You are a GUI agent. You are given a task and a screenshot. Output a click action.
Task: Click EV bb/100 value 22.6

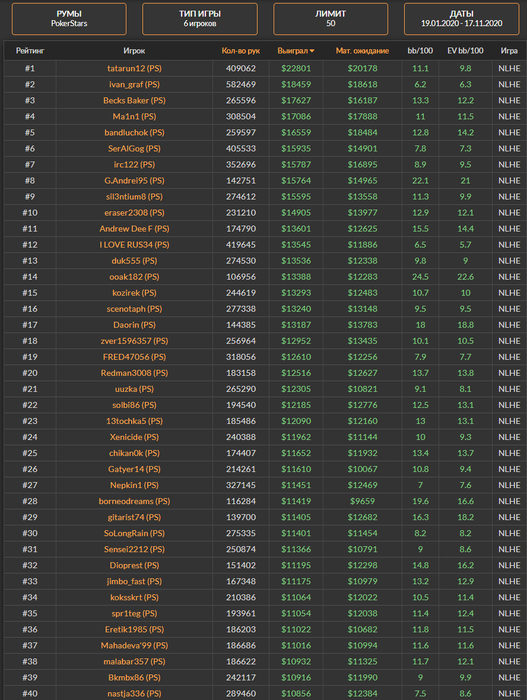[x=465, y=277]
